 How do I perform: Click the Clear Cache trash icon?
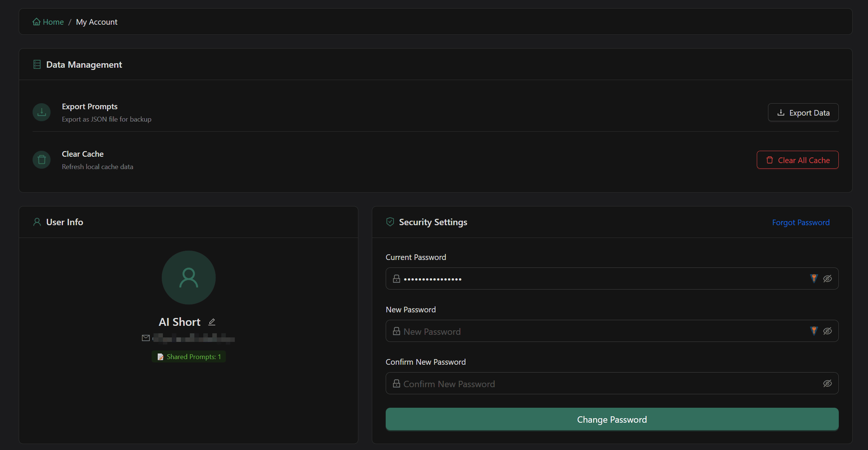point(41,159)
